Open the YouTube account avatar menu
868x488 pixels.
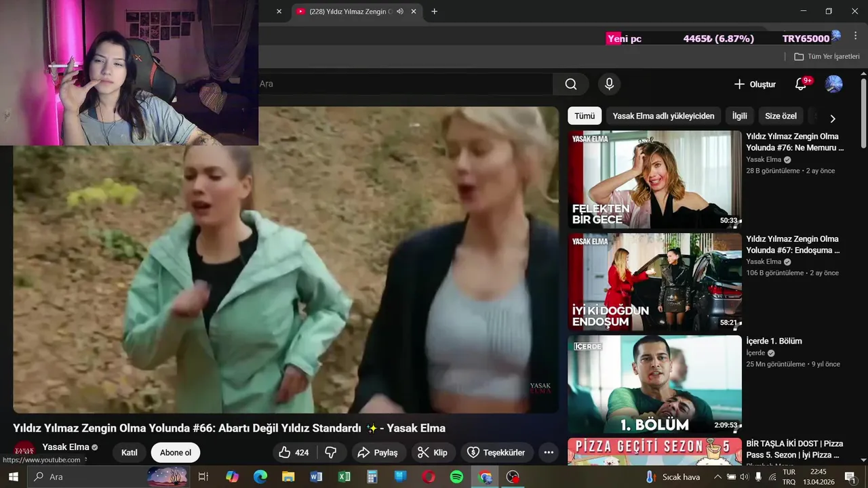coord(833,84)
